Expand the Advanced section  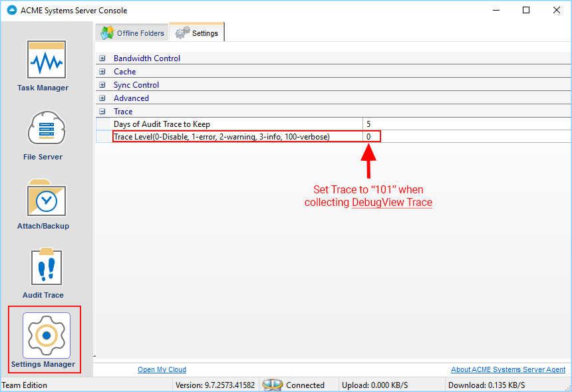click(102, 98)
